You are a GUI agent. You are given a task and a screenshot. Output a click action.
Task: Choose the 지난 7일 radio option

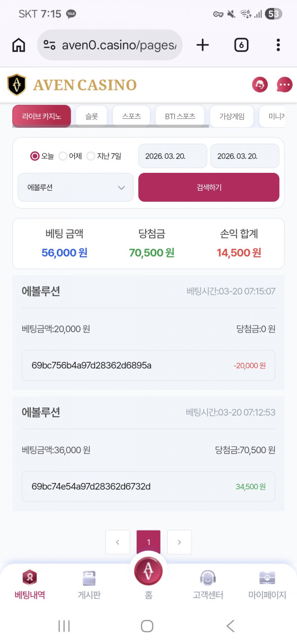point(91,156)
